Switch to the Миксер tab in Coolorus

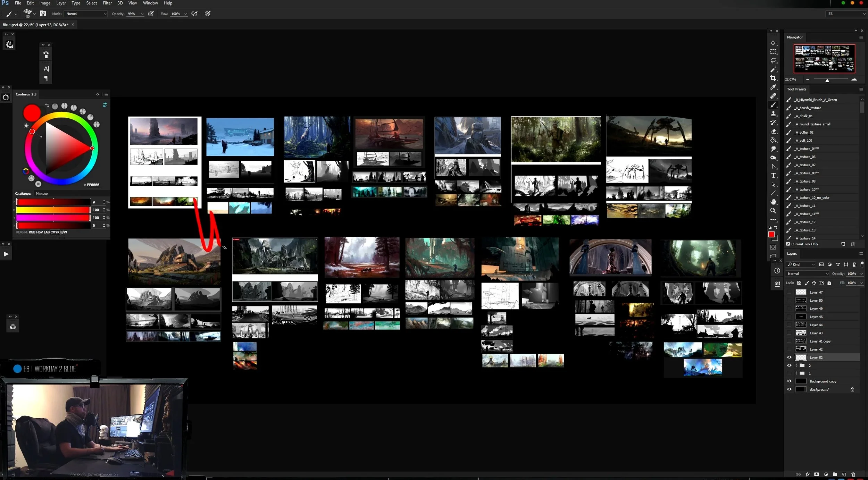[x=42, y=194]
